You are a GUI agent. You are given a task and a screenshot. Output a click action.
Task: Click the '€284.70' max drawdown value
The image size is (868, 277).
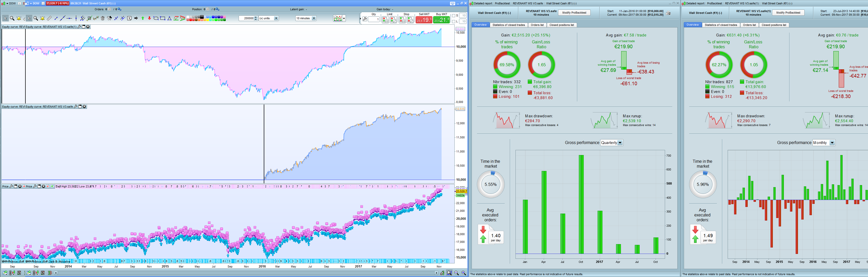click(x=532, y=121)
